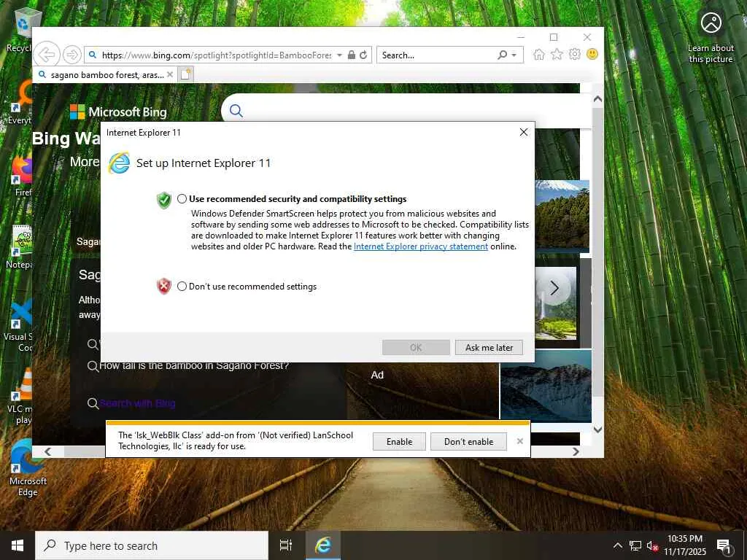The image size is (747, 560).
Task: Select 'Use recommended security and compatibility settings'
Action: [182, 199]
